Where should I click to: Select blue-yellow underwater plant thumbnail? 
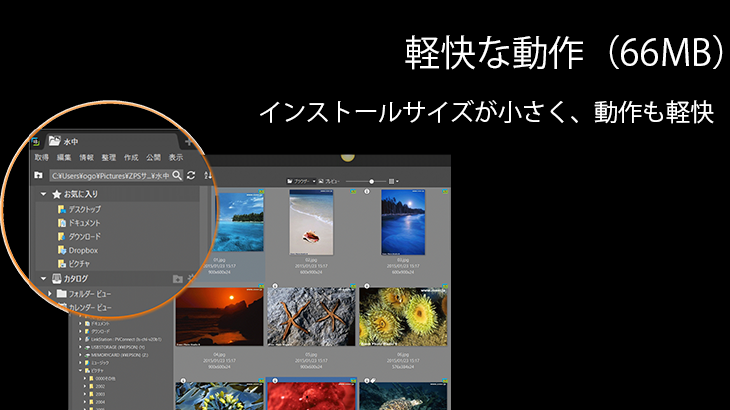pyautogui.click(x=219, y=396)
